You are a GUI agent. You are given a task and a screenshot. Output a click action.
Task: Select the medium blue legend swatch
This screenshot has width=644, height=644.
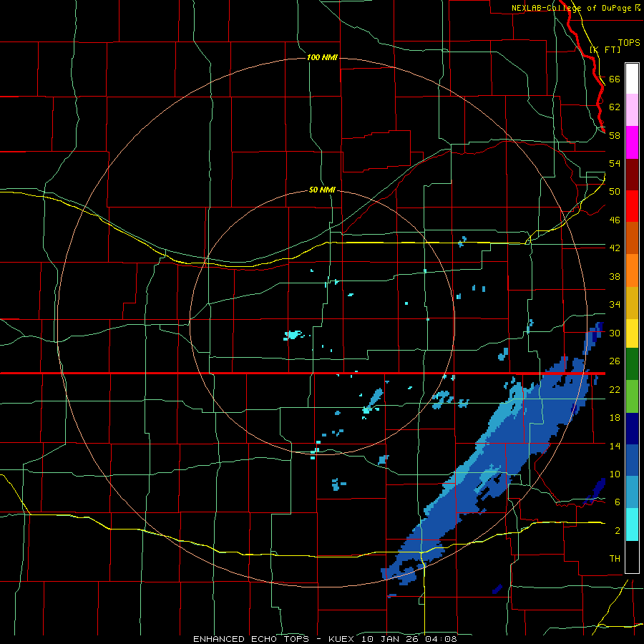632,460
